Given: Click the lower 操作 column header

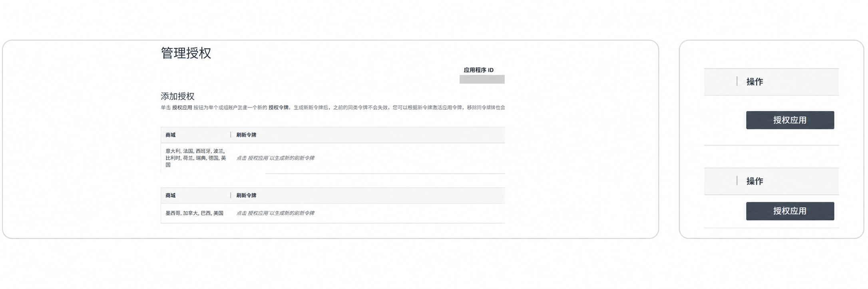Looking at the screenshot, I should (755, 181).
